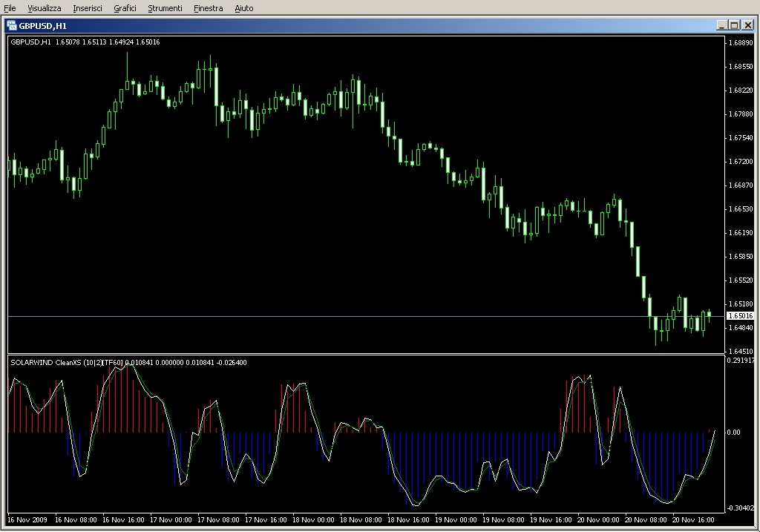Click the current price tag 1.65016
Image resolution: width=760 pixels, height=532 pixels.
pos(741,316)
